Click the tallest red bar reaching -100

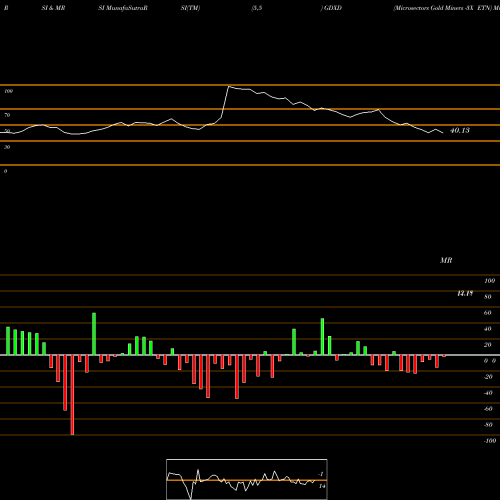(x=72, y=395)
